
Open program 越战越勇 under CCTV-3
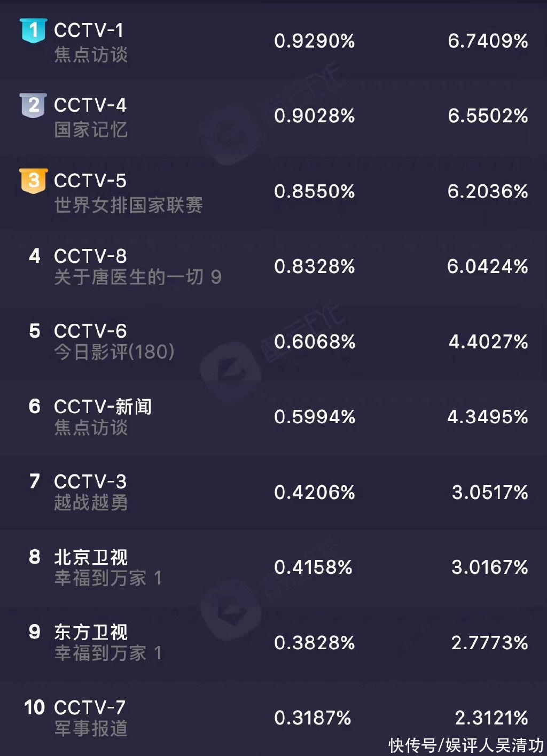click(91, 503)
